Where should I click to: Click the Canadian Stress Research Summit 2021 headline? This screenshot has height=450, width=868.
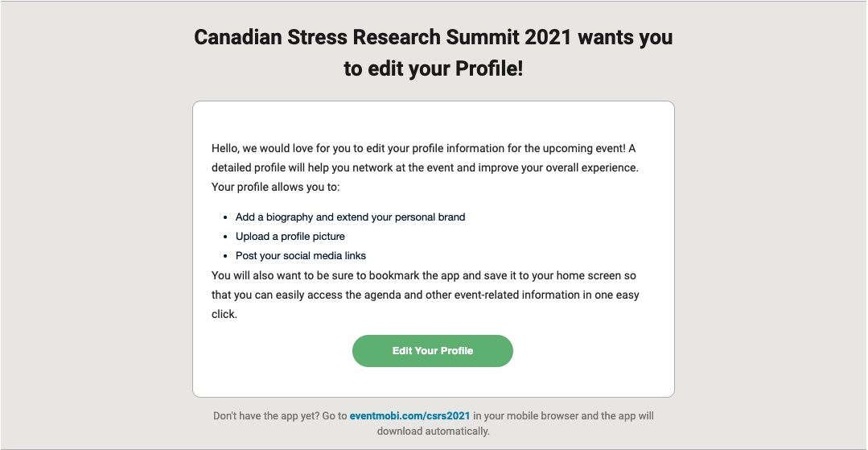433,38
